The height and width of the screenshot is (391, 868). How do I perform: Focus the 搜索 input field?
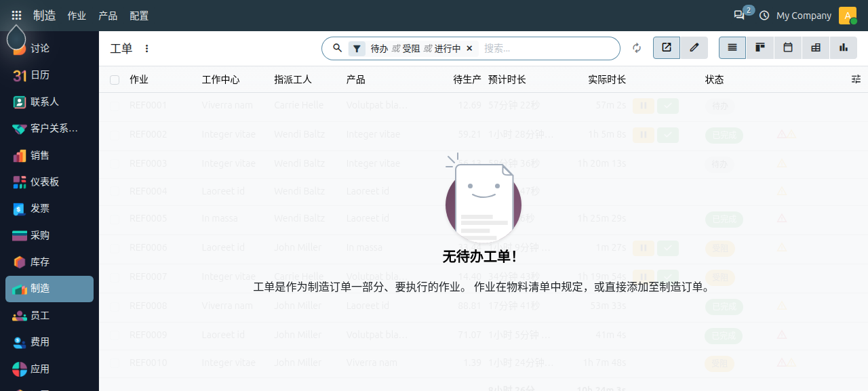[548, 49]
